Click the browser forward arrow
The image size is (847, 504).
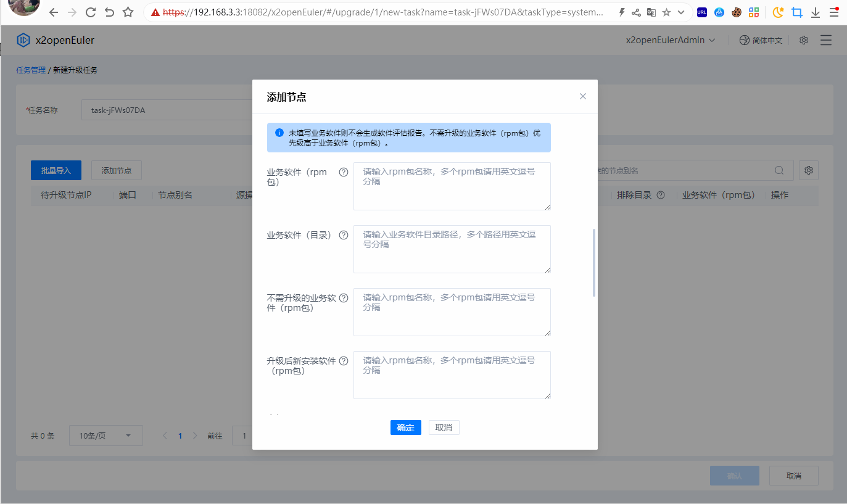pos(72,12)
